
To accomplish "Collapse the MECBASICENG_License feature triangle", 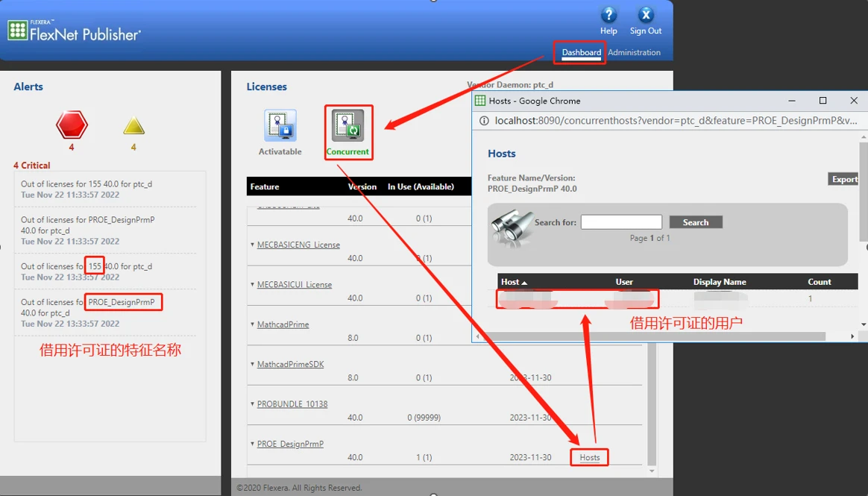I will (x=253, y=245).
